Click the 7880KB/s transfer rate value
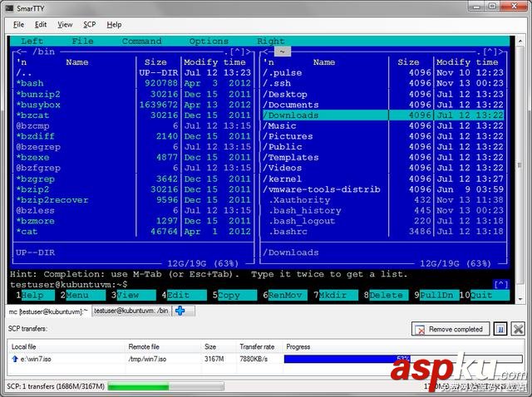This screenshot has width=532, height=397. click(253, 359)
